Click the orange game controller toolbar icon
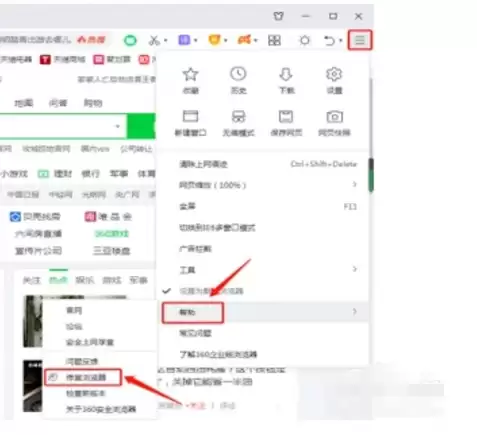The height and width of the screenshot is (435, 477). 244,40
